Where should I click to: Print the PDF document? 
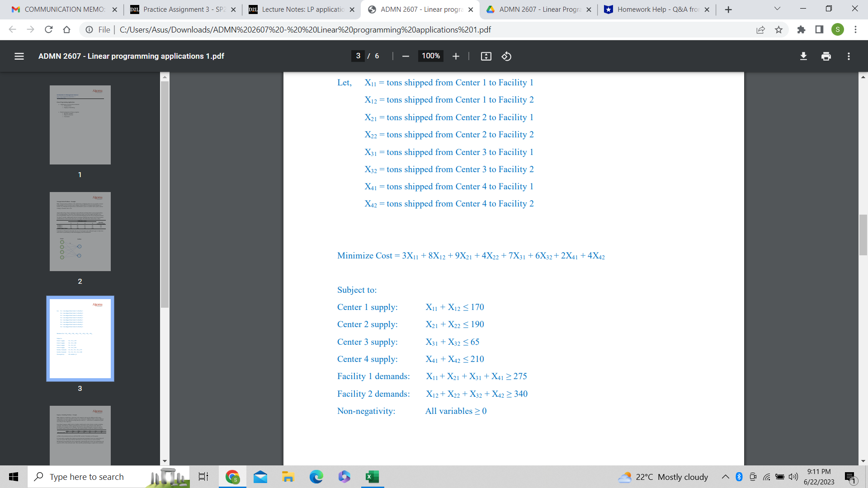click(826, 56)
